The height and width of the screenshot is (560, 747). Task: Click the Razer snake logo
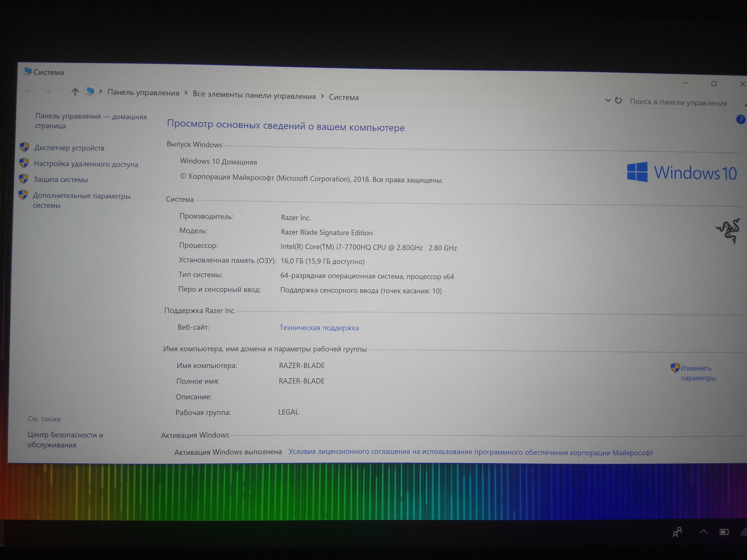[x=729, y=231]
